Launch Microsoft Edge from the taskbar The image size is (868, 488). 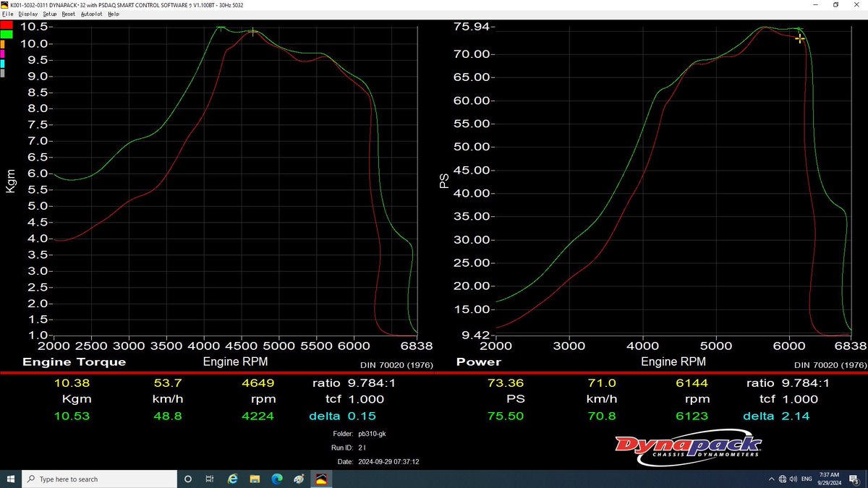pos(277,479)
